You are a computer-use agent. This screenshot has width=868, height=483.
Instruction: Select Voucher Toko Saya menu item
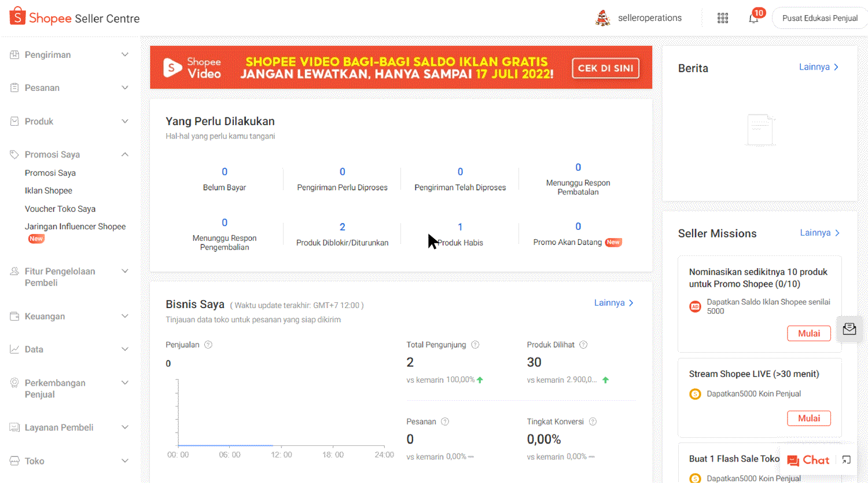[x=60, y=209]
